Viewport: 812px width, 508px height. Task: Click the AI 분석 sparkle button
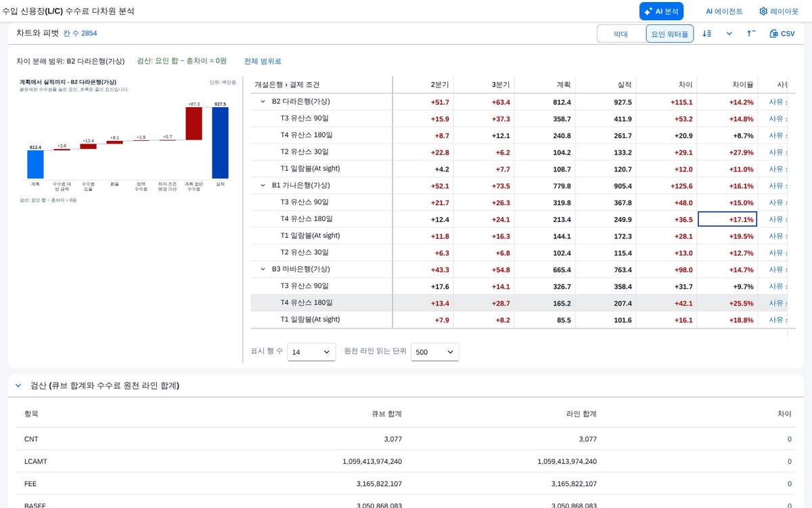[x=661, y=12]
